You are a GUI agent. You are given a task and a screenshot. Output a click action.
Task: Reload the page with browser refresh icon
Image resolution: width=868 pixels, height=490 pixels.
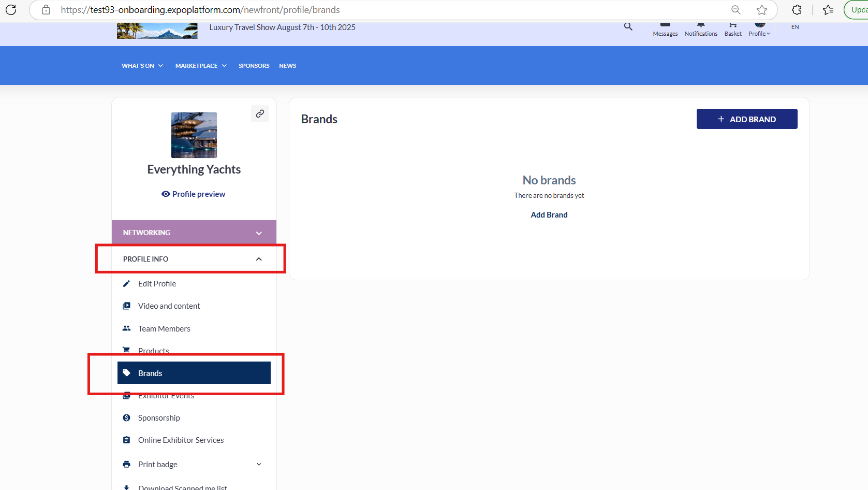[x=11, y=10]
